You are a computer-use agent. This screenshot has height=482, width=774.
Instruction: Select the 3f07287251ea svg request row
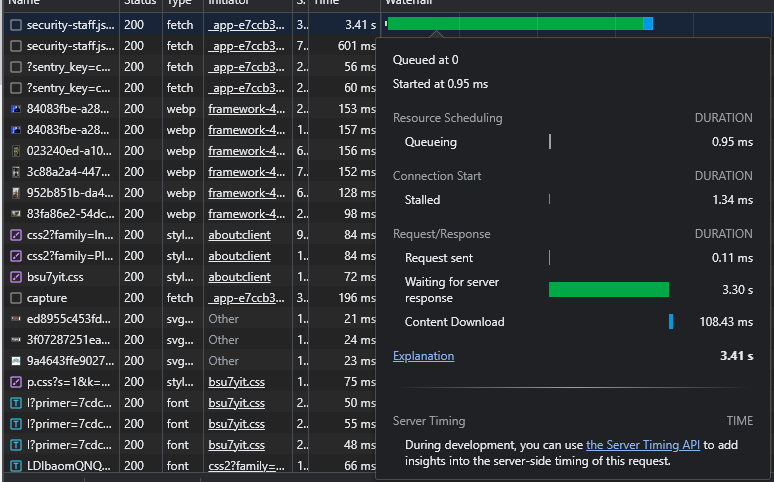[70, 340]
